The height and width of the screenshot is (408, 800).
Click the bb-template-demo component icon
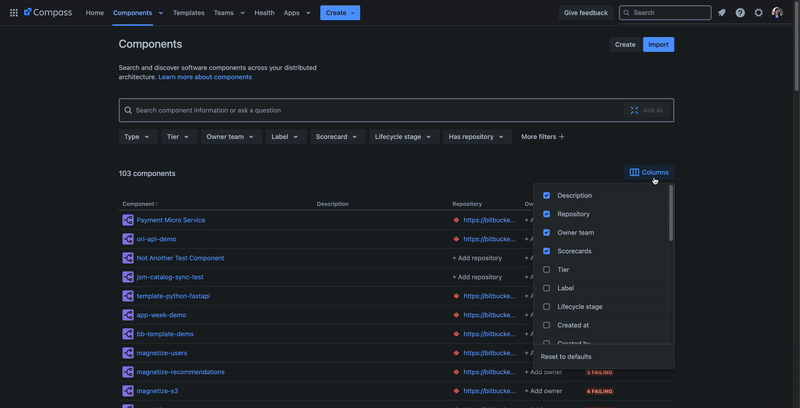pyautogui.click(x=128, y=334)
